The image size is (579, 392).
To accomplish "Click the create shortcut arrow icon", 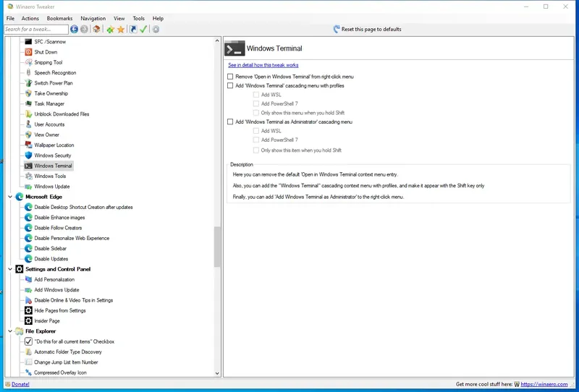I will point(133,29).
